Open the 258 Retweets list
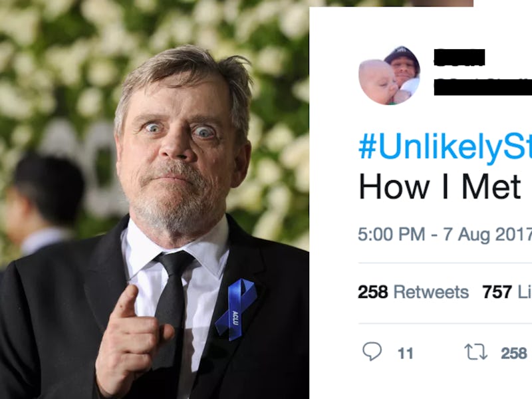Screen dimensions: 532x399 413,292
